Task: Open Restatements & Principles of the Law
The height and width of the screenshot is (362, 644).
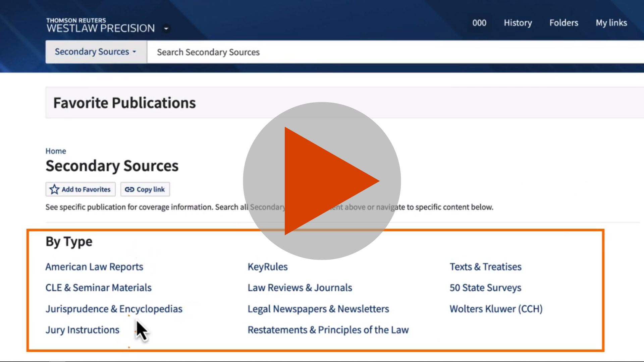Action: click(328, 330)
